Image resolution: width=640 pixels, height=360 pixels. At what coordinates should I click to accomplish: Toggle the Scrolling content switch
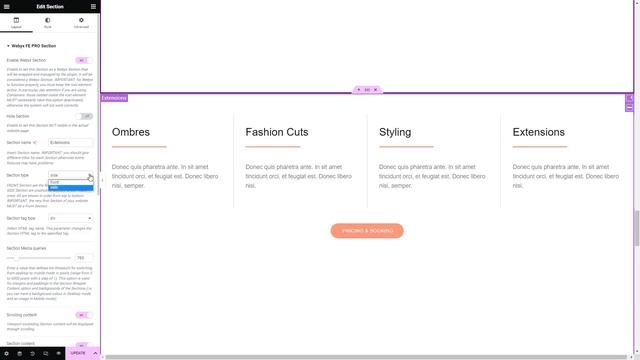[84, 315]
